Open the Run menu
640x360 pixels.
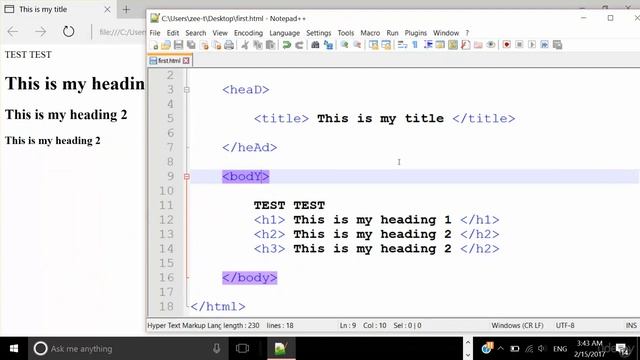point(392,33)
